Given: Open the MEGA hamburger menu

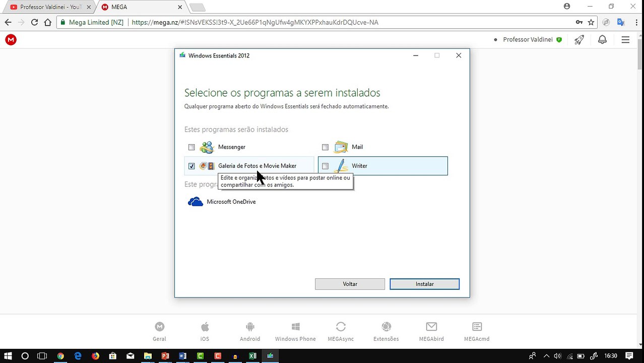Looking at the screenshot, I should point(625,39).
